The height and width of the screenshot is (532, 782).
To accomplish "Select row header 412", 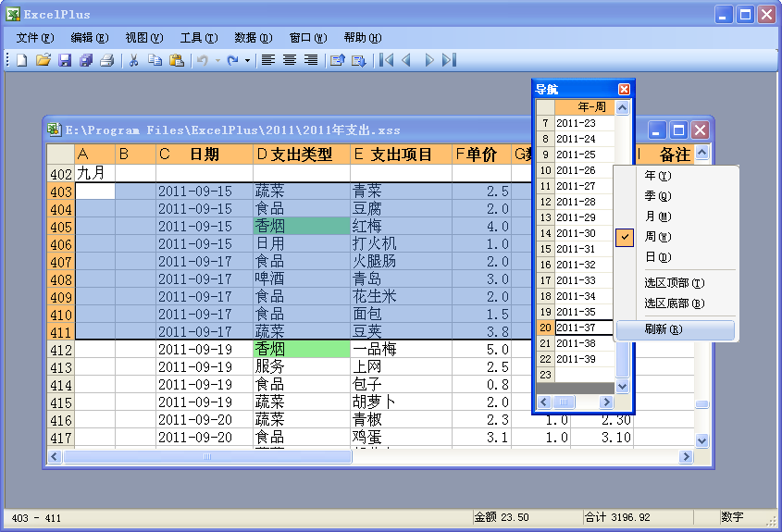I will point(61,350).
